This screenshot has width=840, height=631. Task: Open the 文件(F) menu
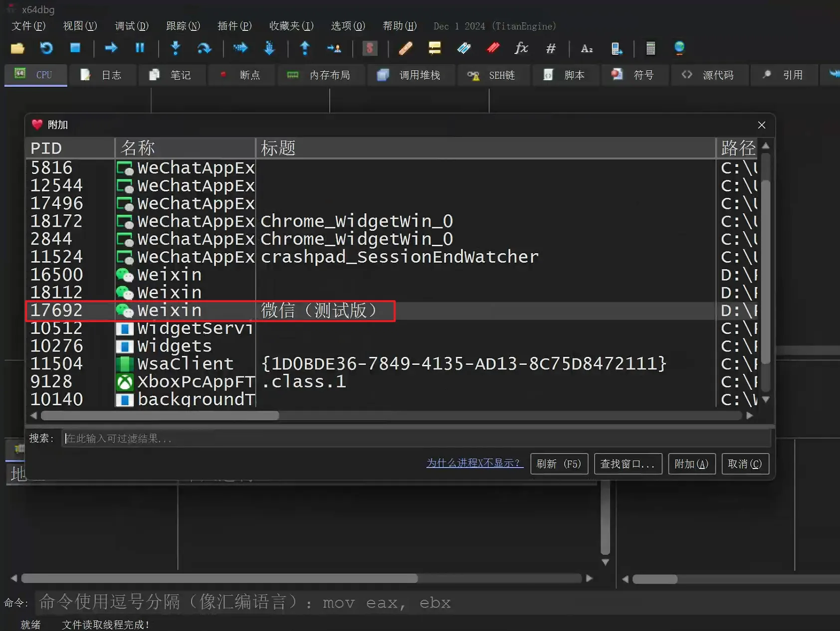pyautogui.click(x=28, y=26)
